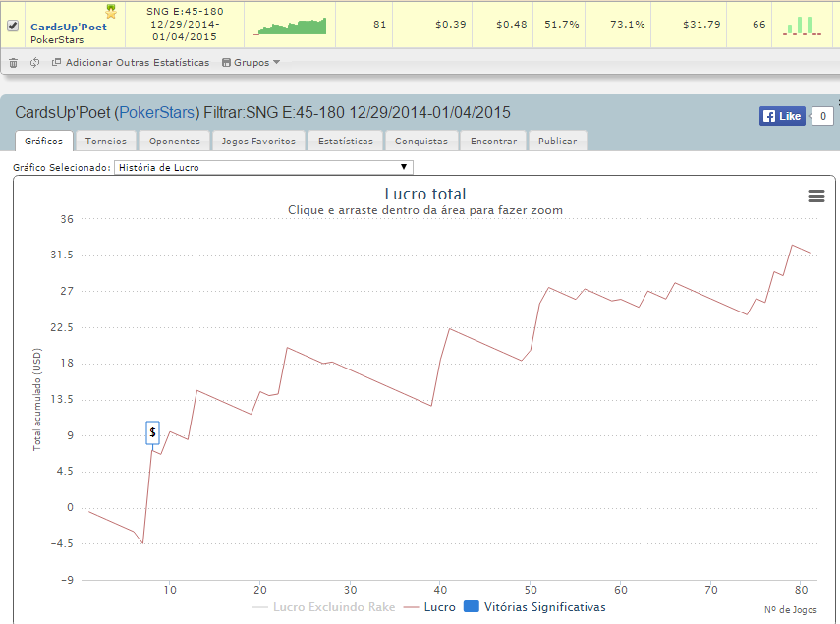The image size is (840, 624).
Task: Open the Oponentes tab
Action: coord(175,141)
